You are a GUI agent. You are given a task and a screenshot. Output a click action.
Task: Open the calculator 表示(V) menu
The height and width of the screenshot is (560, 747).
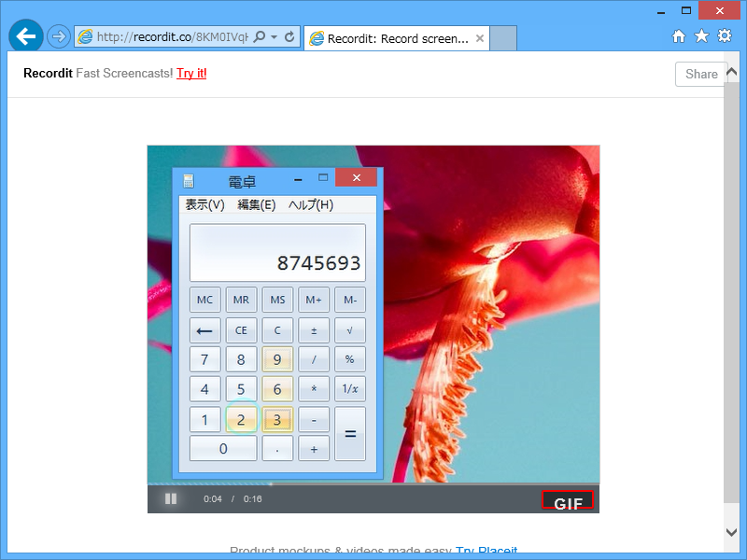tap(204, 204)
